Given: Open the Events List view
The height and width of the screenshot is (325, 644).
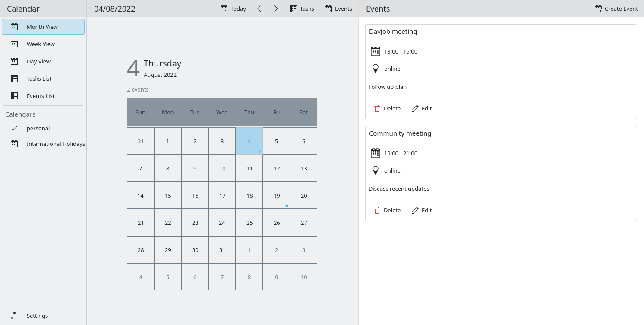Looking at the screenshot, I should pyautogui.click(x=41, y=96).
